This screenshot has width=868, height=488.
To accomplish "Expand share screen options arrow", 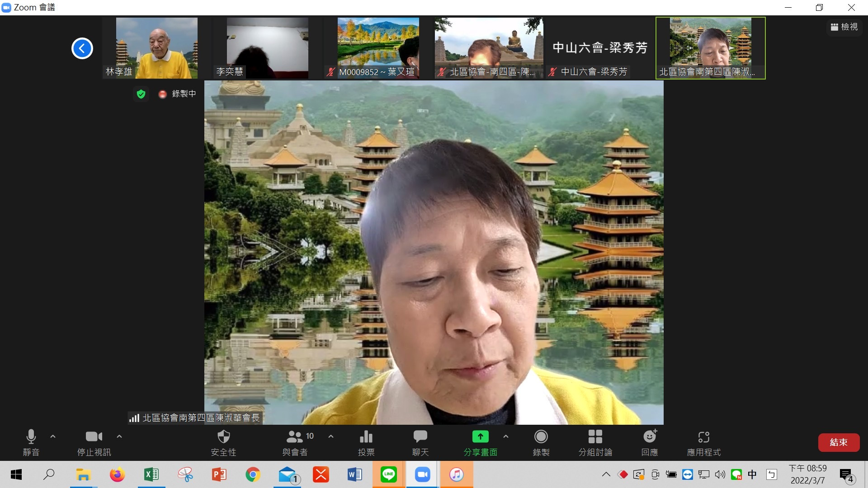I will coord(506,436).
